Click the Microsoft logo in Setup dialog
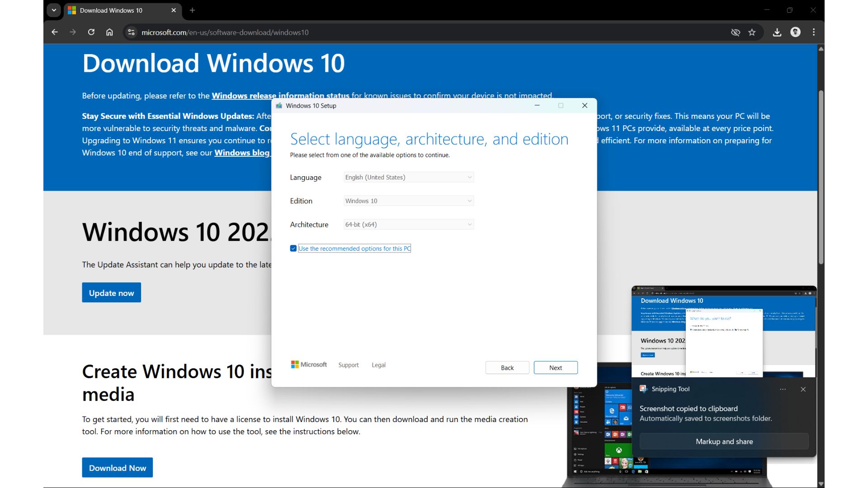868x488 pixels. [309, 364]
